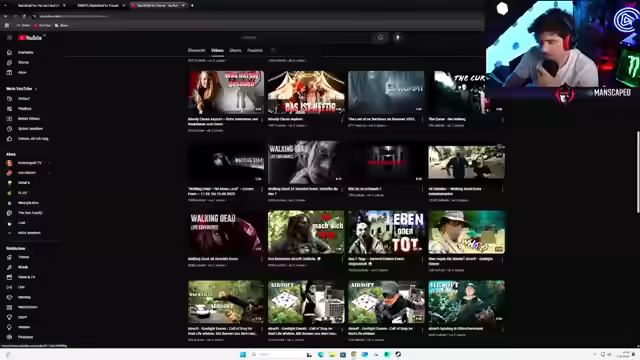Image resolution: width=640 pixels, height=360 pixels.
Task: Click the YouTube logo in the header
Action: [30, 38]
